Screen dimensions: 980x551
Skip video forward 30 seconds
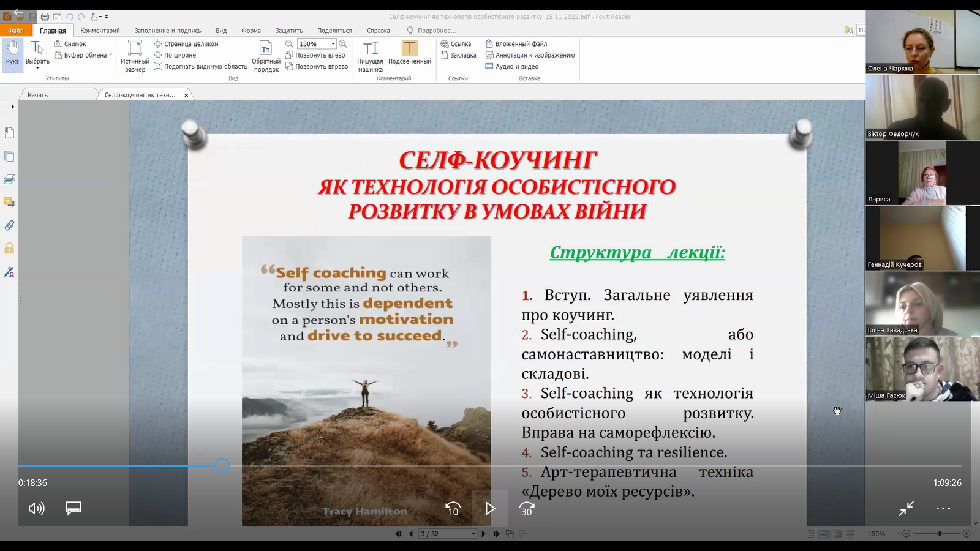tap(527, 508)
